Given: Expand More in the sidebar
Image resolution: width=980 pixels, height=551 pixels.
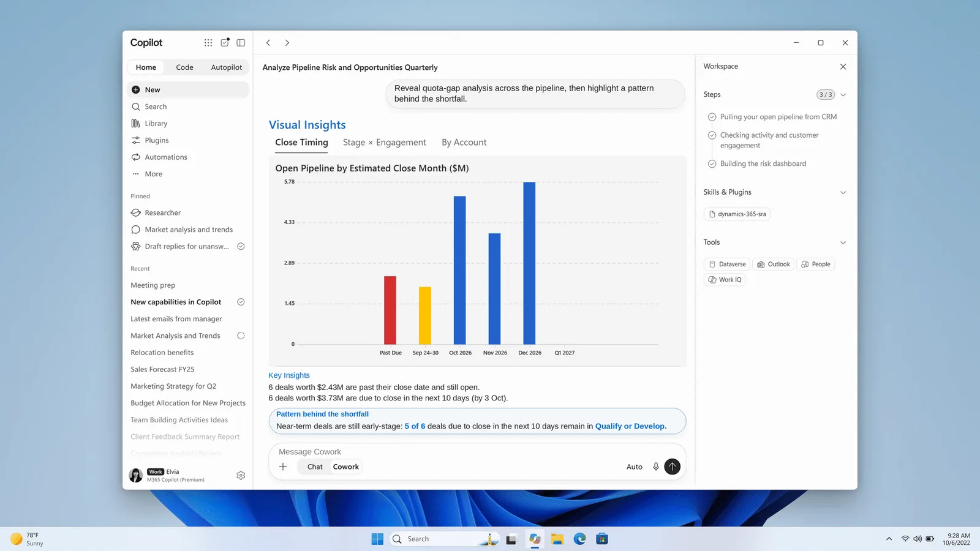Looking at the screenshot, I should 188,174.
